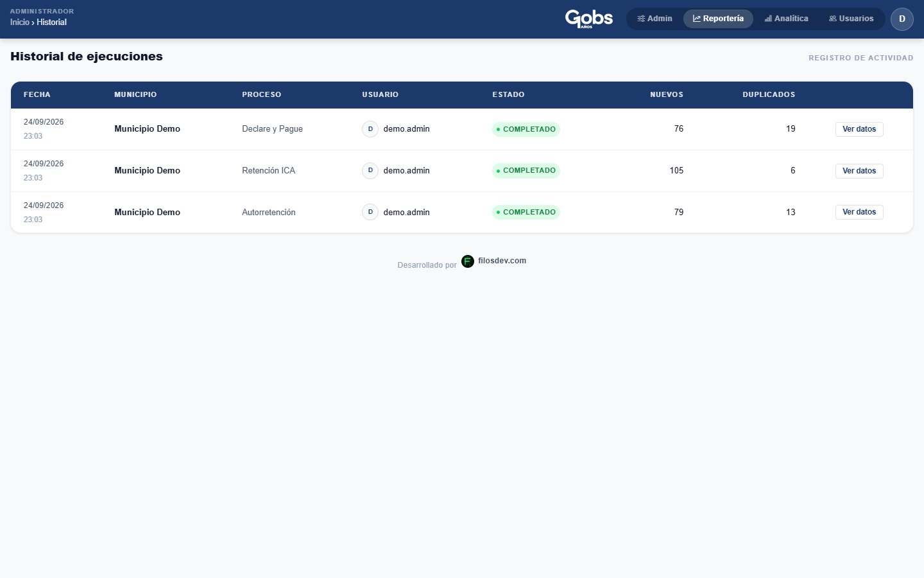Click the FECHA column header

pos(37,94)
